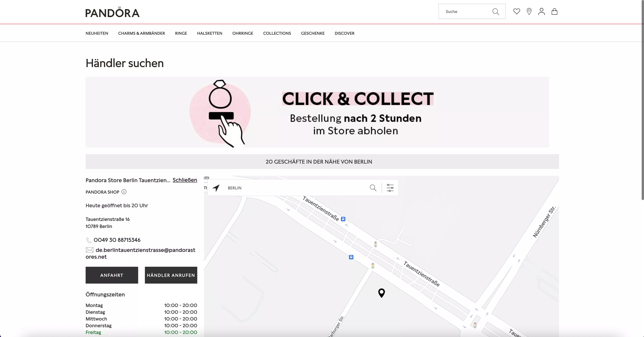
Task: Open the store locator pin icon
Action: click(529, 11)
